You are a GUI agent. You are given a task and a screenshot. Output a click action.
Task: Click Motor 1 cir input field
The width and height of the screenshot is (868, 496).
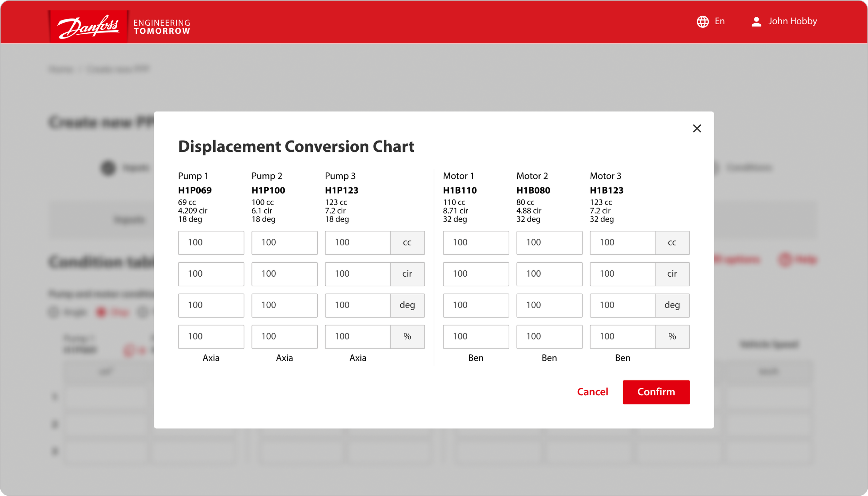coord(476,274)
